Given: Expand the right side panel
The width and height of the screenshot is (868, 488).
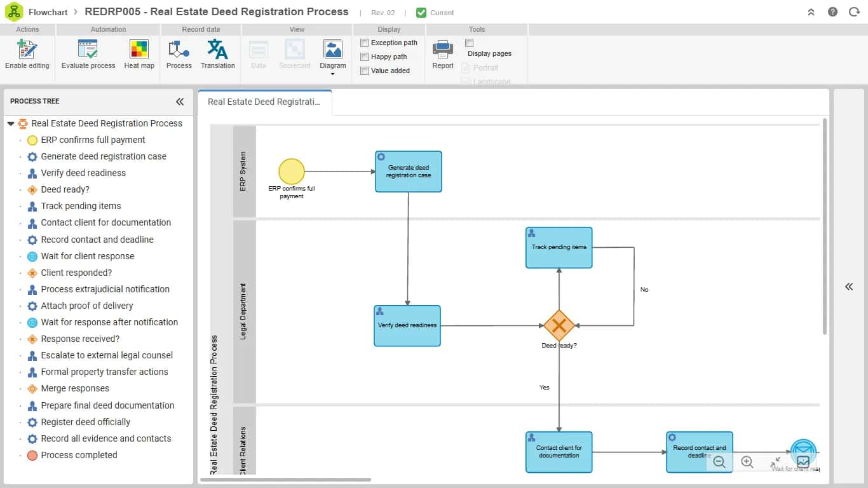Looking at the screenshot, I should [x=849, y=287].
